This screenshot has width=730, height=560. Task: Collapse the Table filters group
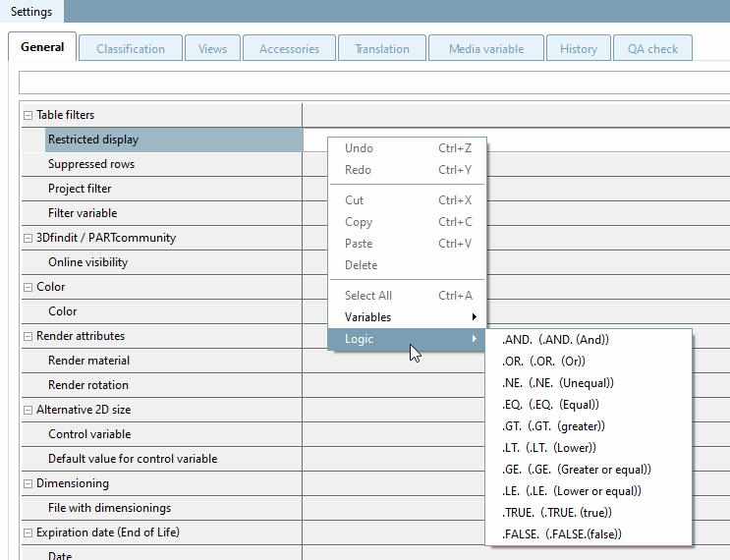[x=28, y=115]
